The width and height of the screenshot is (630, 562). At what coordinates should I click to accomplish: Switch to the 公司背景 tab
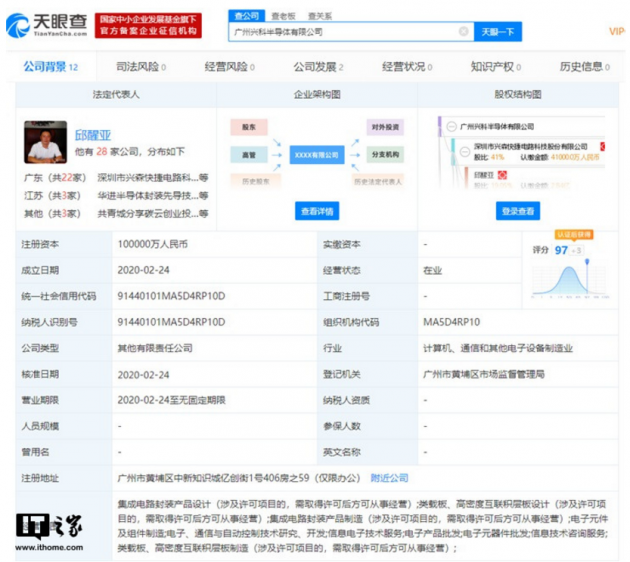click(51, 67)
